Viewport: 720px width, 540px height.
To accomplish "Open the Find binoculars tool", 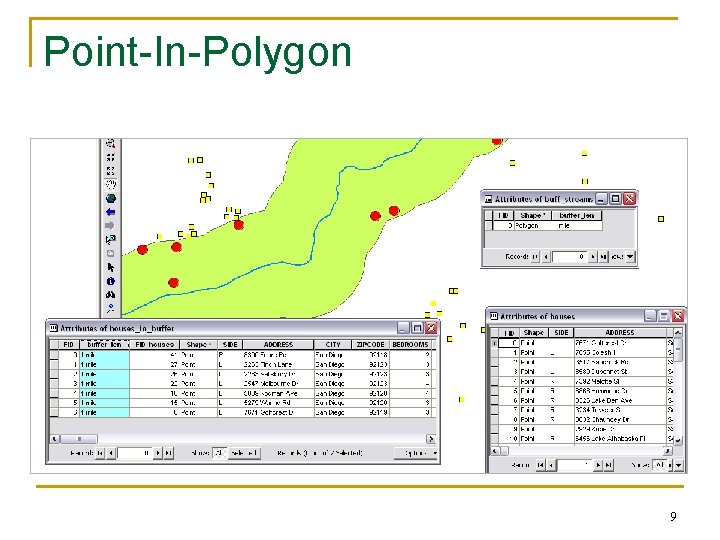I will tap(111, 294).
